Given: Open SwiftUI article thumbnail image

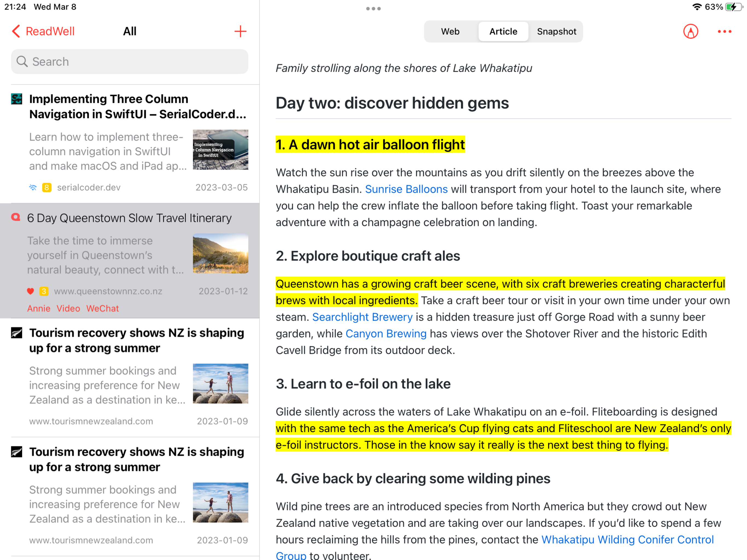Looking at the screenshot, I should click(221, 150).
